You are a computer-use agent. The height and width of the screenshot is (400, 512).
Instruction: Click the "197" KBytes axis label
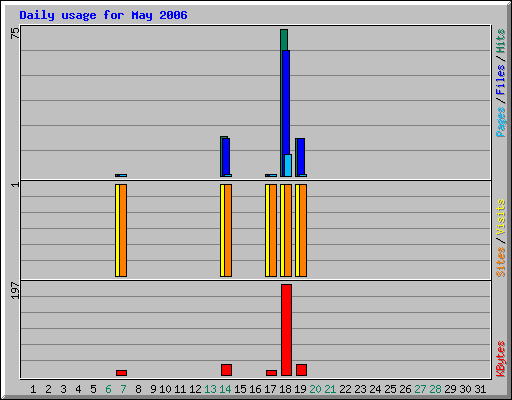click(15, 290)
